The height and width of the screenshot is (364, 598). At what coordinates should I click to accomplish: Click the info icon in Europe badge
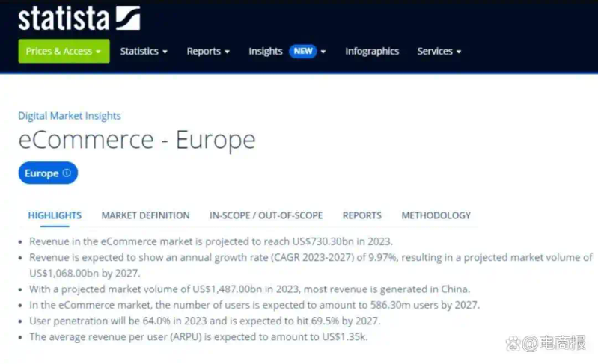coord(67,173)
